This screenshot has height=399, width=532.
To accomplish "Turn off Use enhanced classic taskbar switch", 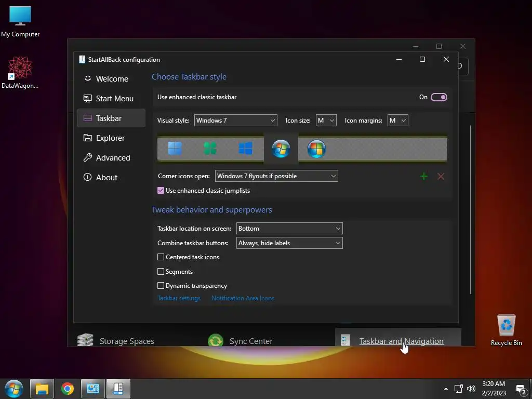I will (x=438, y=97).
